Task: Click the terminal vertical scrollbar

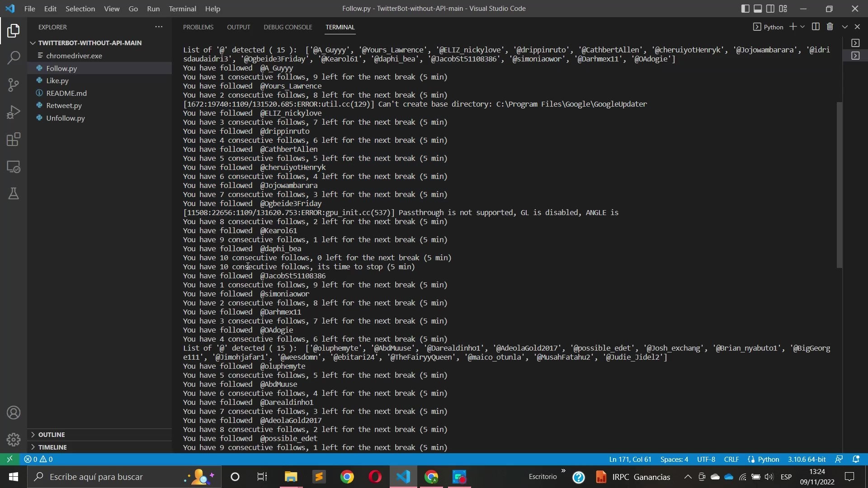Action: (840, 185)
